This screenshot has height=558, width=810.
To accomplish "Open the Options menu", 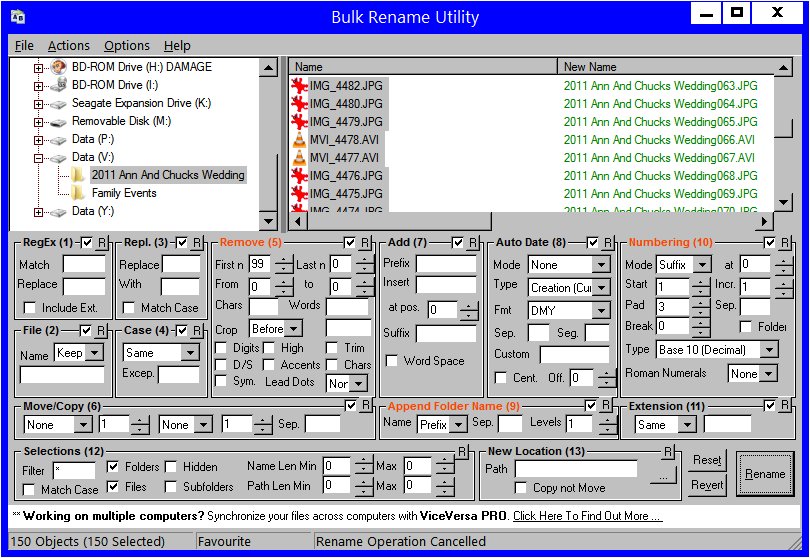I will pyautogui.click(x=127, y=45).
